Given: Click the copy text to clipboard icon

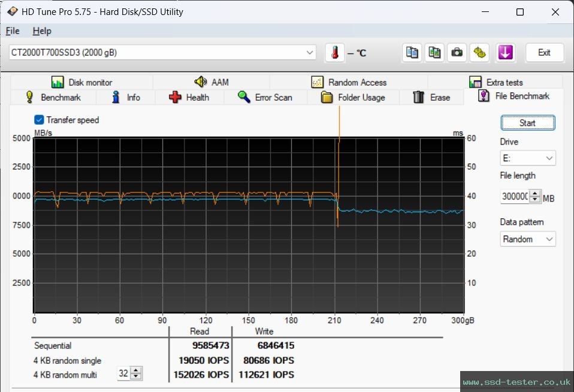Looking at the screenshot, I should click(412, 53).
